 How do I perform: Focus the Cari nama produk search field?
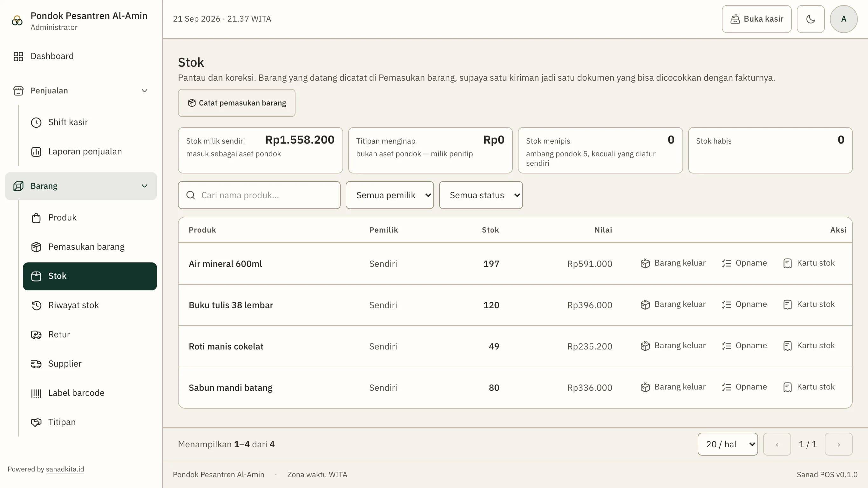pyautogui.click(x=259, y=195)
